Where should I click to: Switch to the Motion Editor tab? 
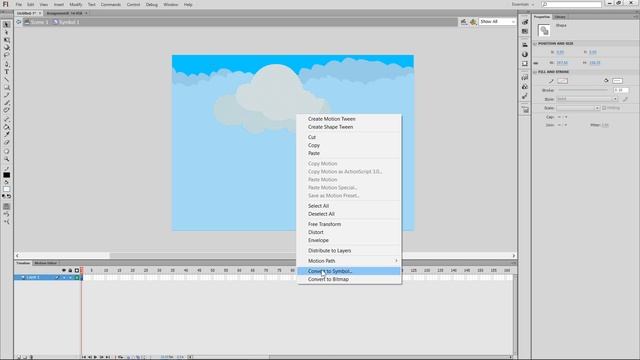(x=45, y=263)
